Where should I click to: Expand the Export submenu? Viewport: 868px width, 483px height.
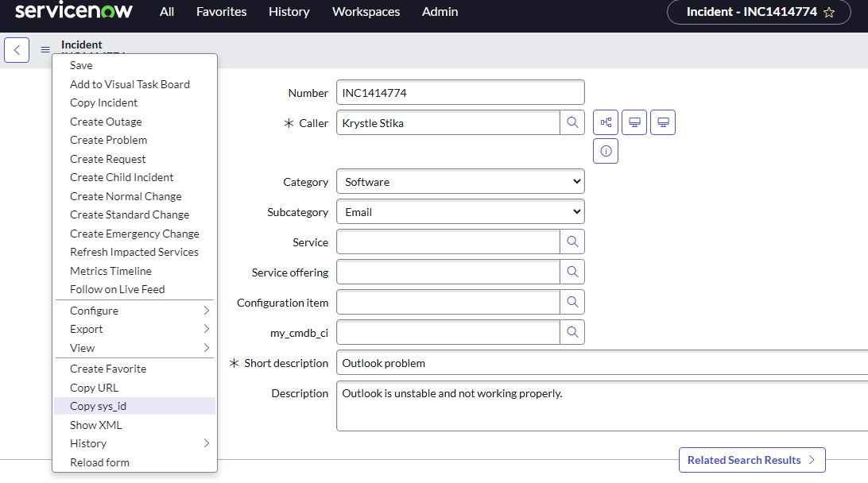click(134, 329)
